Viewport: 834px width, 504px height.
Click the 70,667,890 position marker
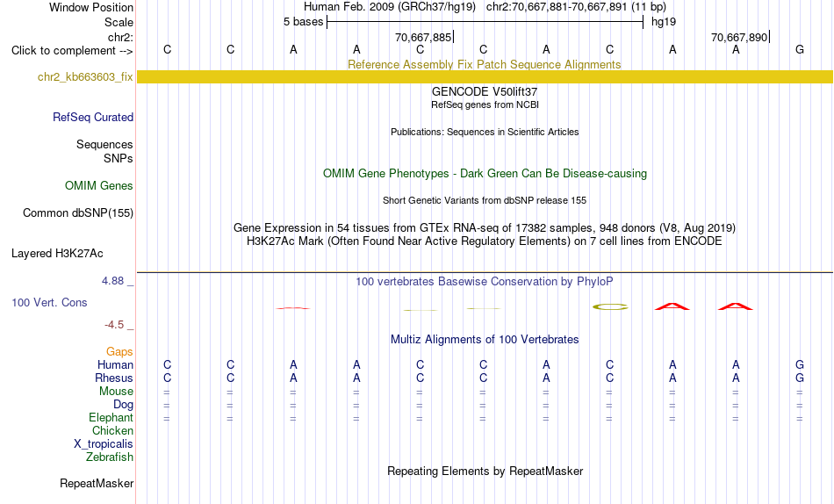pos(740,37)
